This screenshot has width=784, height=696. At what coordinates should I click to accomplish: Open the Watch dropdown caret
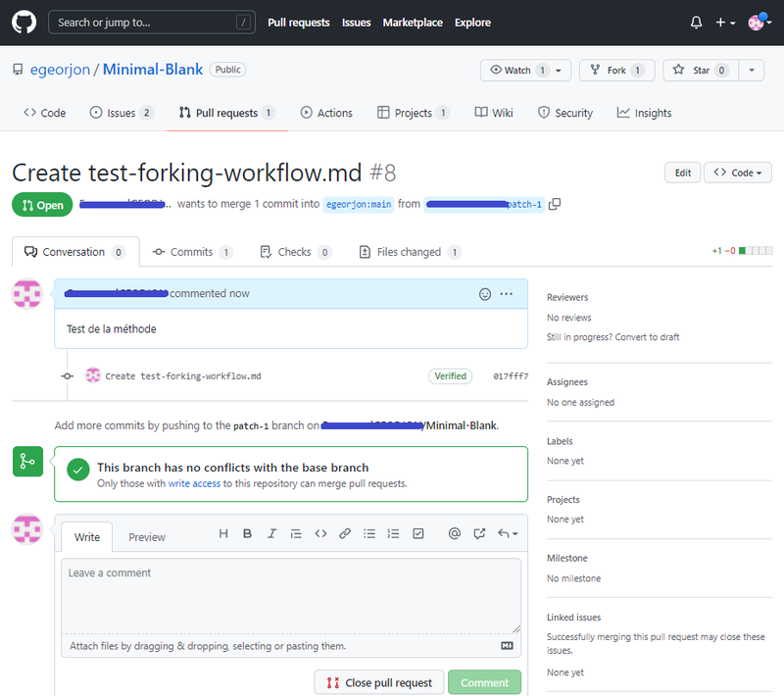coord(559,71)
